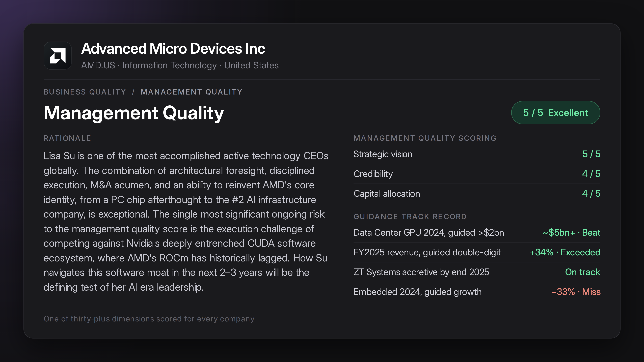
Task: Click the On track status label
Action: 582,272
